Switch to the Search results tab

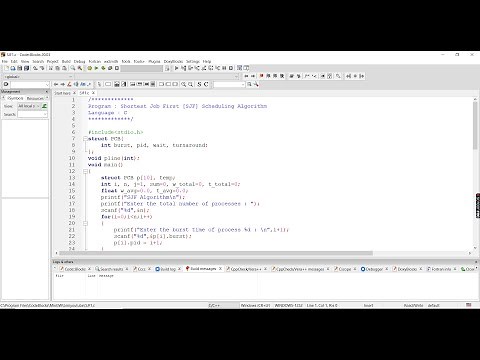pos(111,269)
